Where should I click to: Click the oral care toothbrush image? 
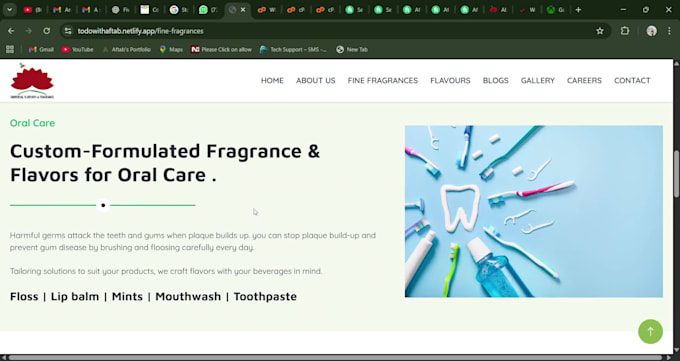pos(533,211)
